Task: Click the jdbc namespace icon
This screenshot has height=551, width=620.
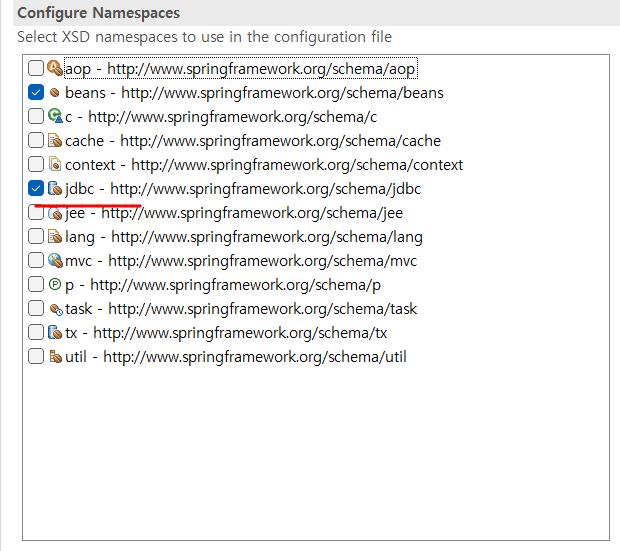Action: coord(55,189)
